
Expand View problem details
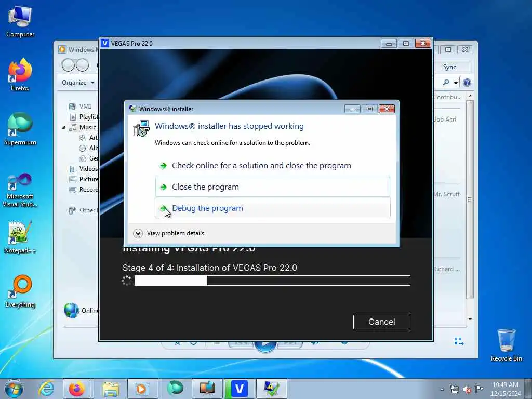[169, 233]
